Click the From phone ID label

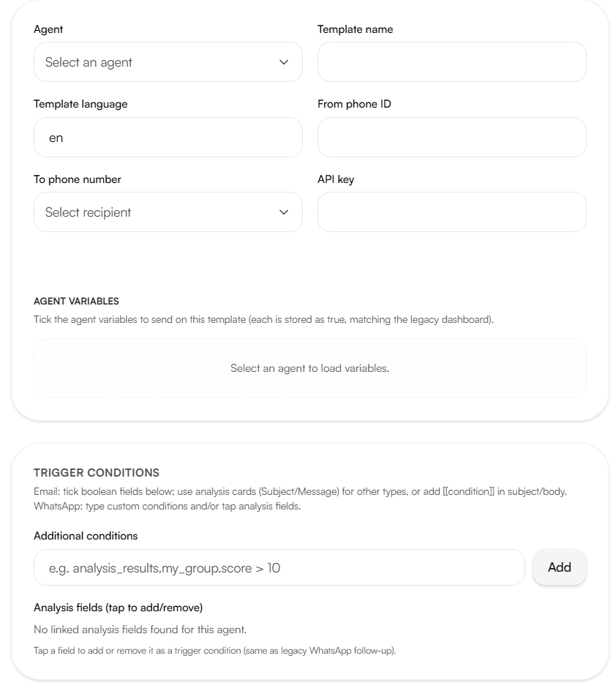click(354, 104)
